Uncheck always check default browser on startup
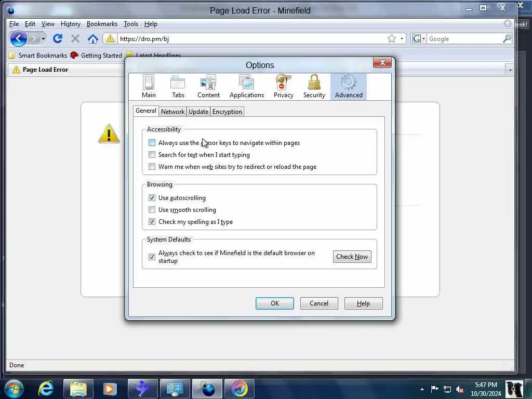Image resolution: width=532 pixels, height=399 pixels. [152, 257]
